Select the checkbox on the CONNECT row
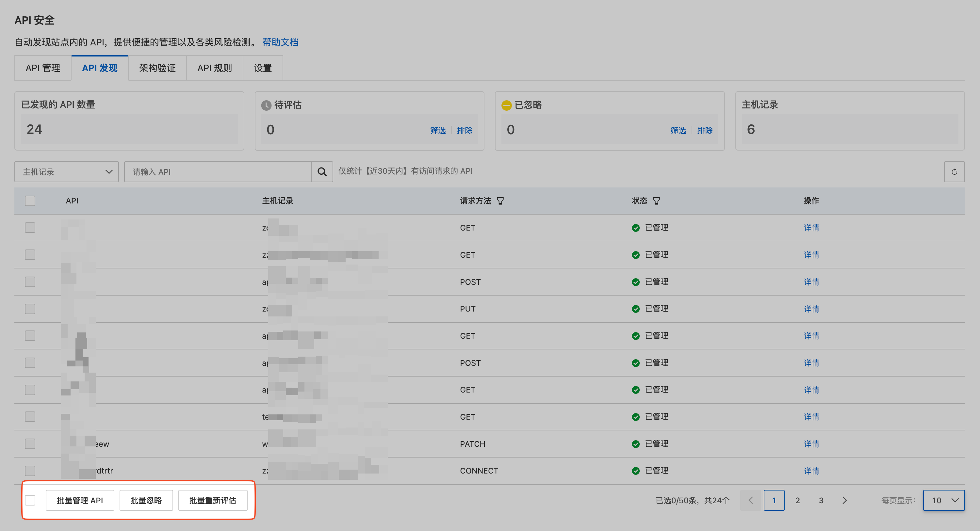Screen dimensions: 980x531 30,471
